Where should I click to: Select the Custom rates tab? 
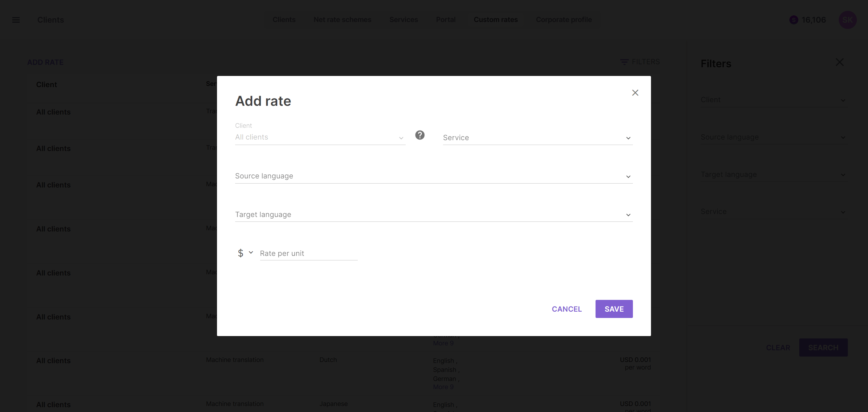(495, 20)
